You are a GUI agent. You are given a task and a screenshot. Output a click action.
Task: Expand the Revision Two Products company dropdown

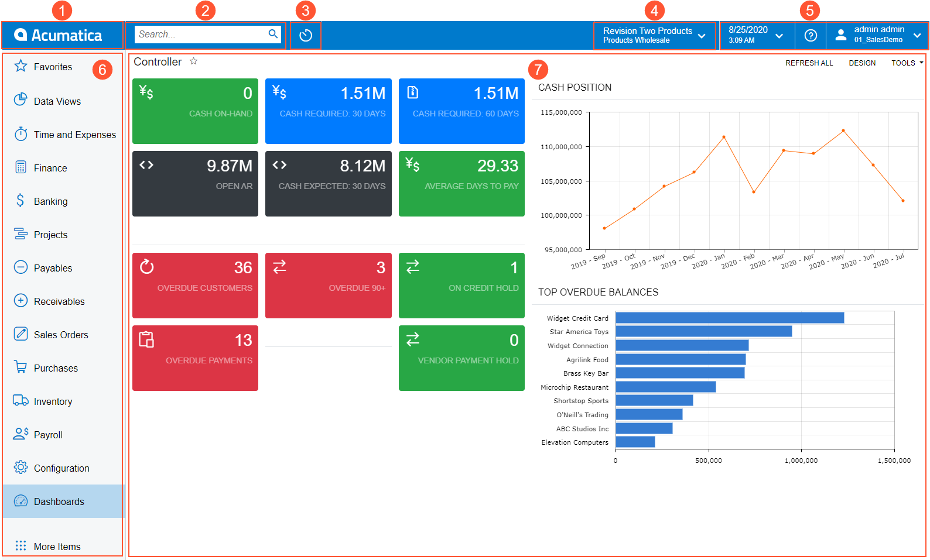654,35
